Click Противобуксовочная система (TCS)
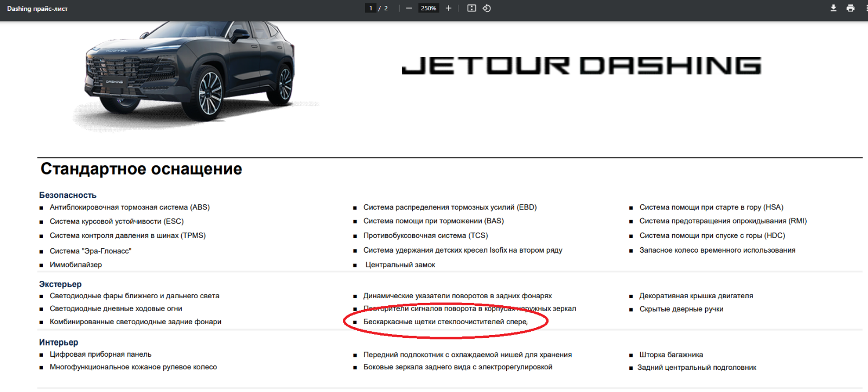868x392 pixels. (425, 235)
